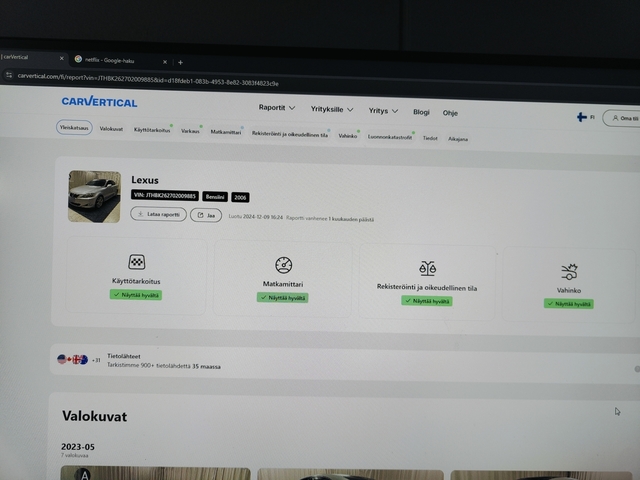Expand the Raportit dropdown menu
Viewport: 640px width, 480px height.
click(x=277, y=108)
